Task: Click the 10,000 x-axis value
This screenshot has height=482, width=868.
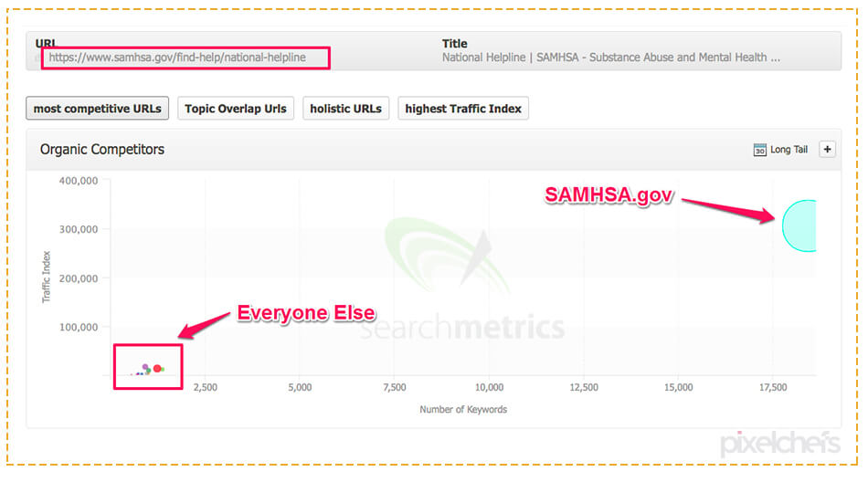Action: pos(490,387)
